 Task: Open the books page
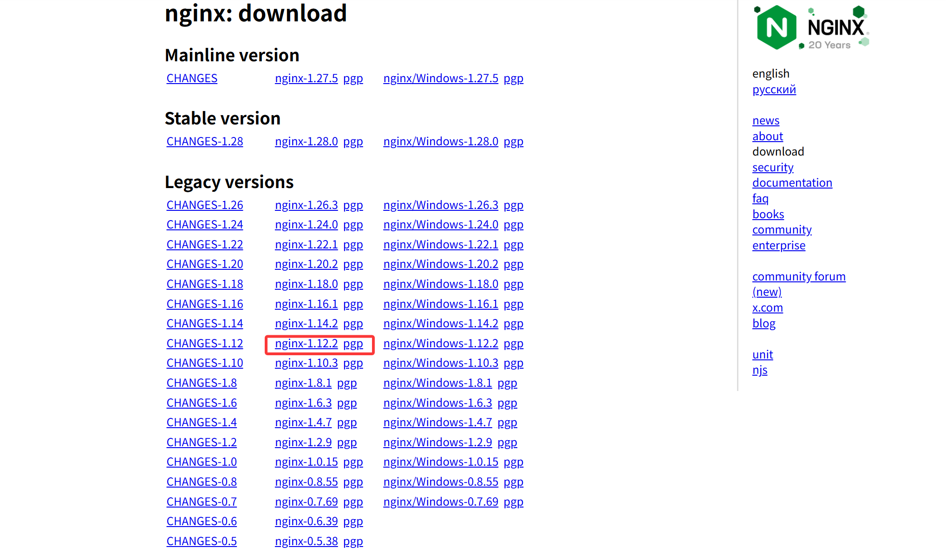pyautogui.click(x=768, y=214)
